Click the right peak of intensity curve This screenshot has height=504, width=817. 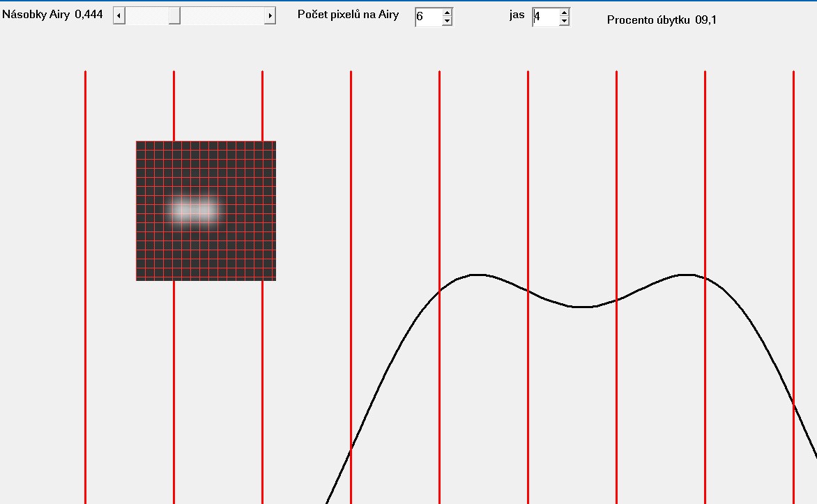tap(687, 275)
